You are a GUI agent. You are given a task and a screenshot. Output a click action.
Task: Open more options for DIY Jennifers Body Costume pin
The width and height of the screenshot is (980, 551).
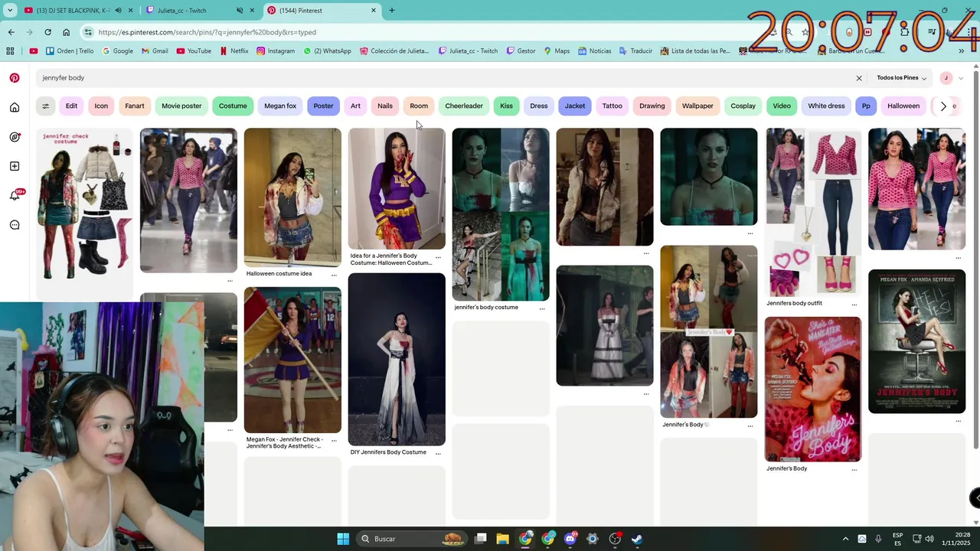438,453
